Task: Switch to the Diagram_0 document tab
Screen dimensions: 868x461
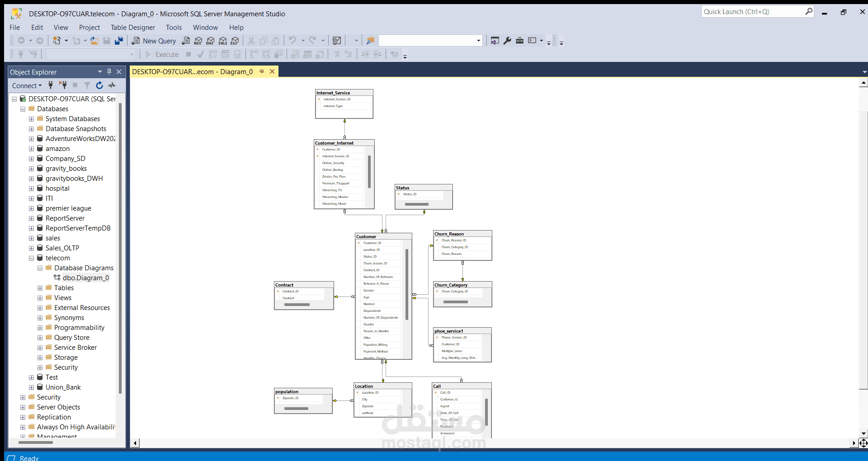Action: pyautogui.click(x=193, y=71)
